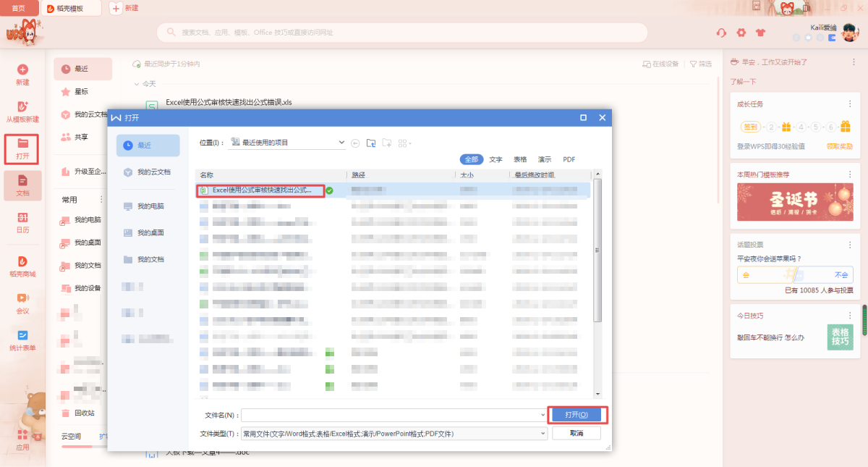Screen dimensions: 868x467
Task: Switch to the PDF filter tab
Action: (x=569, y=159)
